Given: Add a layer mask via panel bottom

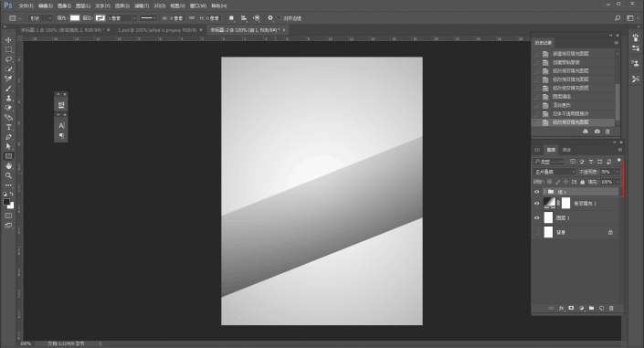Looking at the screenshot, I should click(571, 308).
